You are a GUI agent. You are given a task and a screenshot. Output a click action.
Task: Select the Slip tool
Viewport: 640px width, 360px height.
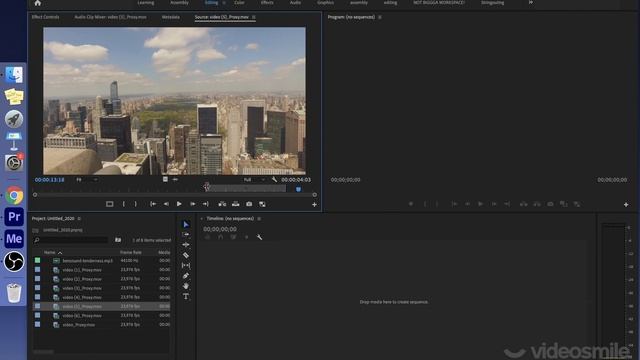186,265
